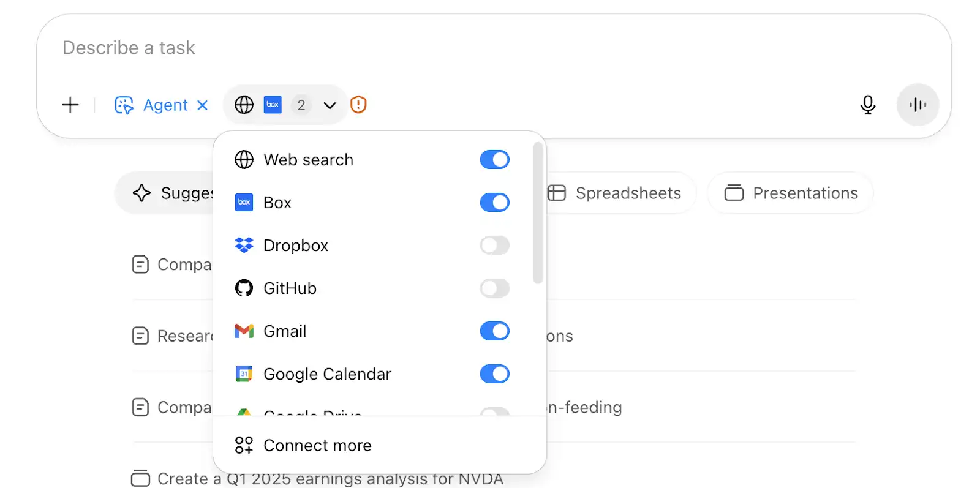Select the Presentations tab
The height and width of the screenshot is (488, 980).
click(790, 193)
